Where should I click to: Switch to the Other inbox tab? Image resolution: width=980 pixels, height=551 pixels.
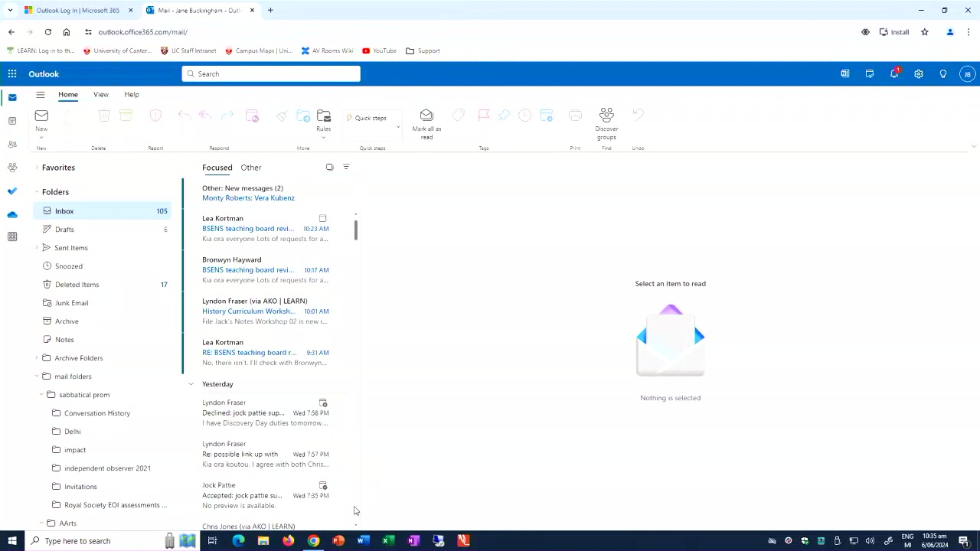click(250, 168)
